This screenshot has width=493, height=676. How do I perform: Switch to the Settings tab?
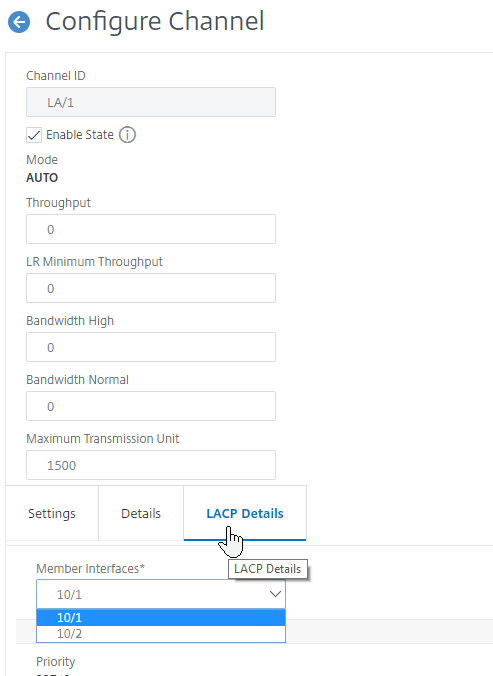coord(52,513)
